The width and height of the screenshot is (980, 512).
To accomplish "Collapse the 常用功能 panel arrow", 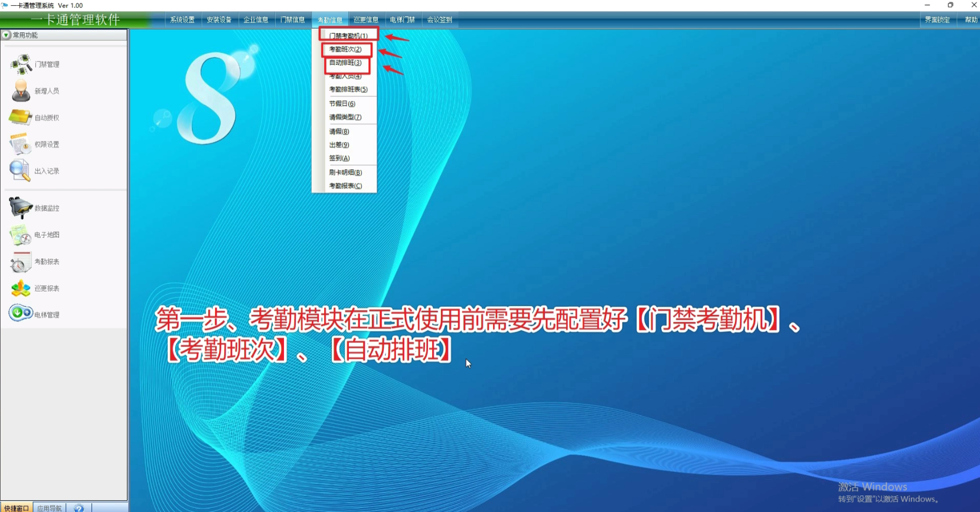I will point(6,35).
